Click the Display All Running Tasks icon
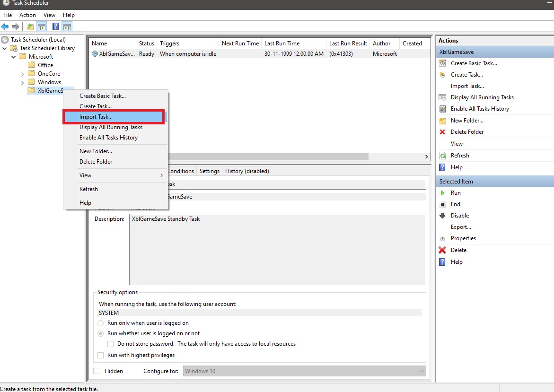 pyautogui.click(x=442, y=97)
